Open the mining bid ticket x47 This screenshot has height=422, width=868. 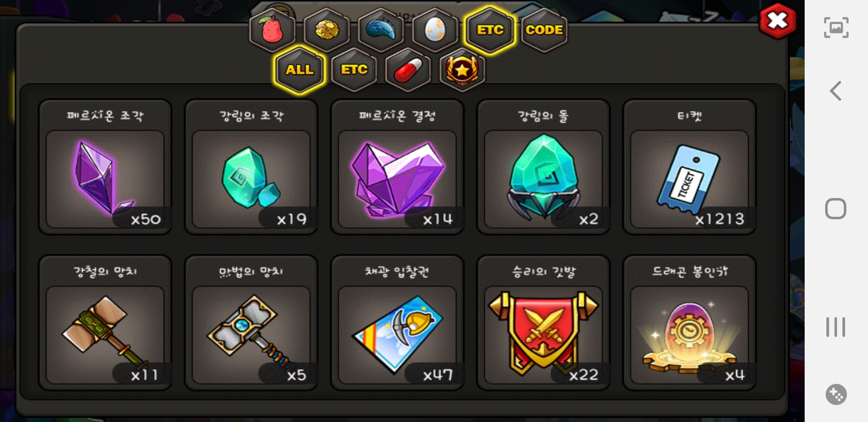(x=397, y=323)
